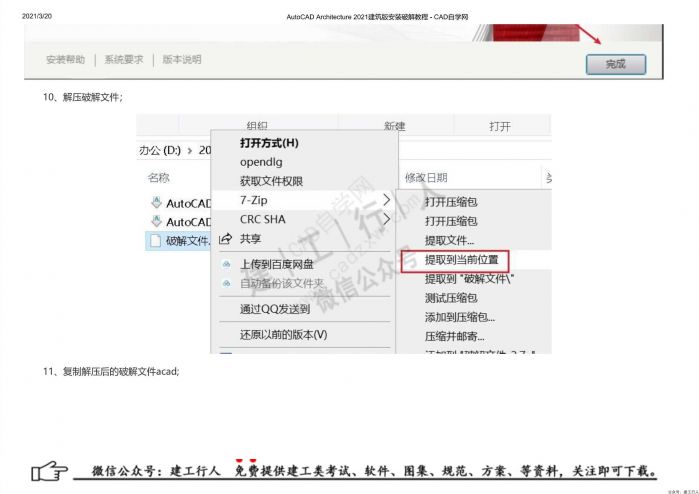Screen dimensions: 699x494
Task: Expand the 7-Zip submenu arrow
Action: 387,200
